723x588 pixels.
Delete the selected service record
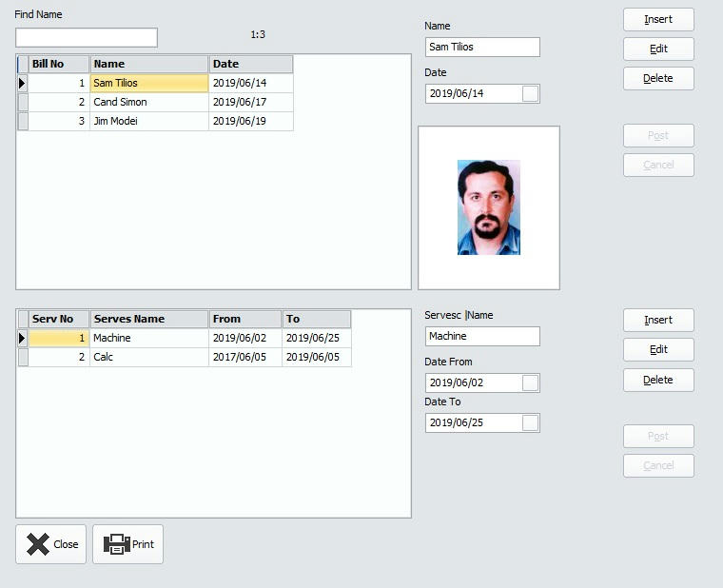click(658, 380)
